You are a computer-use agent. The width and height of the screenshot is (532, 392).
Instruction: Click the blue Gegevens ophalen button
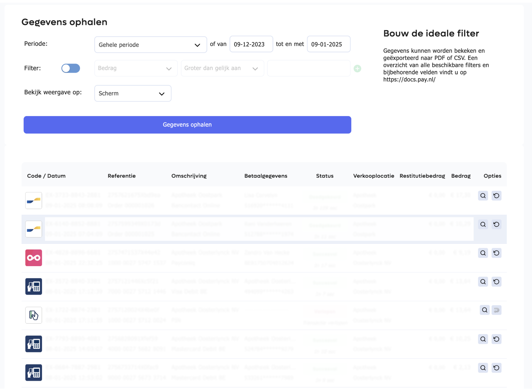pos(187,125)
